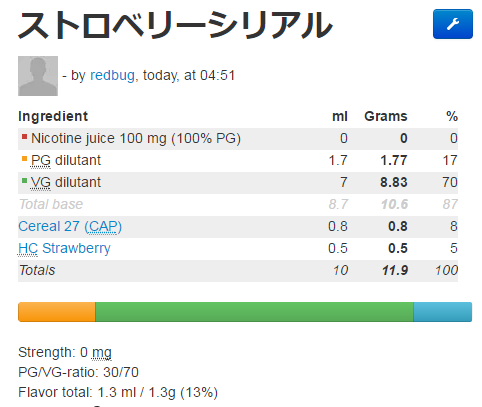Click the percent column header
Image resolution: width=482 pixels, height=407 pixels.
tap(452, 116)
